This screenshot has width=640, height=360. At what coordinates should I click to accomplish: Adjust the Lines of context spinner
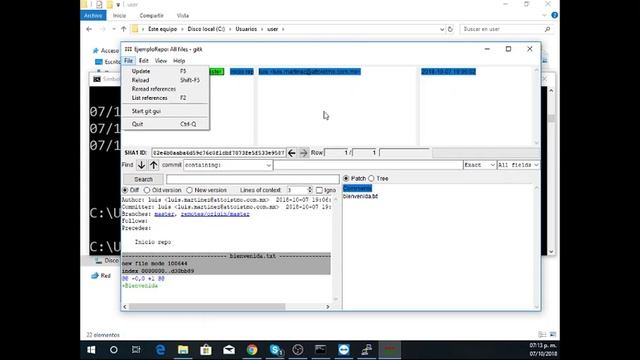[310, 190]
